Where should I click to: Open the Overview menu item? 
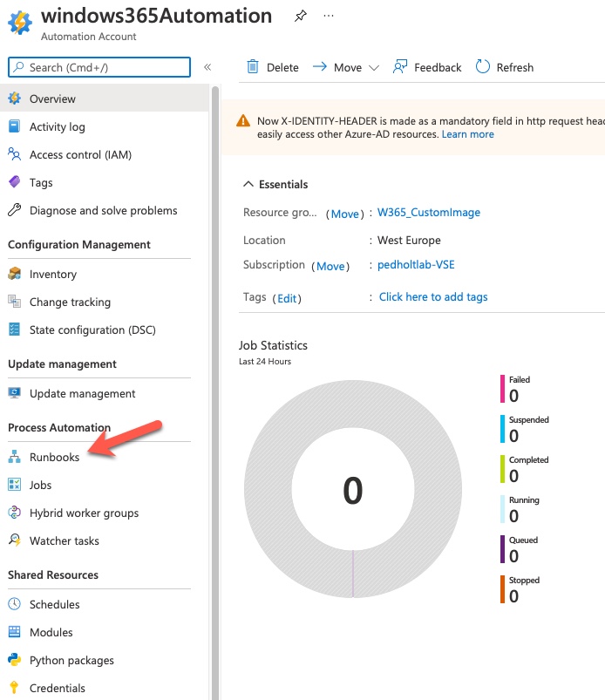tap(105, 99)
